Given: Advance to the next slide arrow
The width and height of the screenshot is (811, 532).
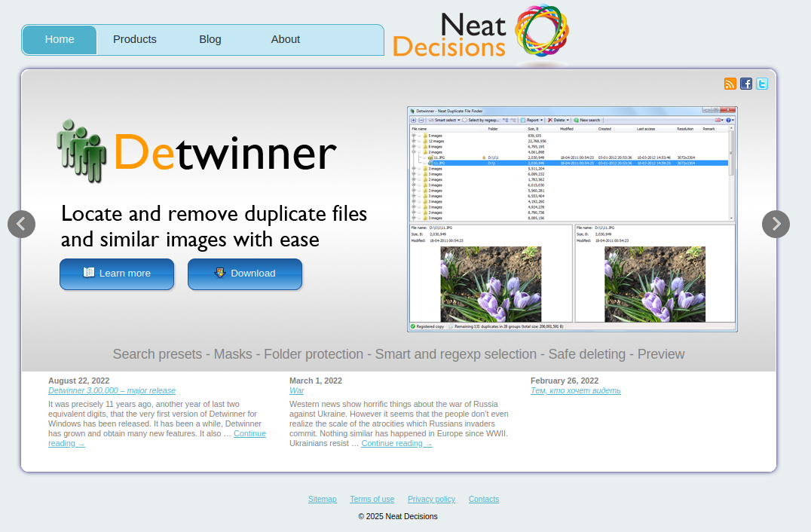Looking at the screenshot, I should click(776, 224).
